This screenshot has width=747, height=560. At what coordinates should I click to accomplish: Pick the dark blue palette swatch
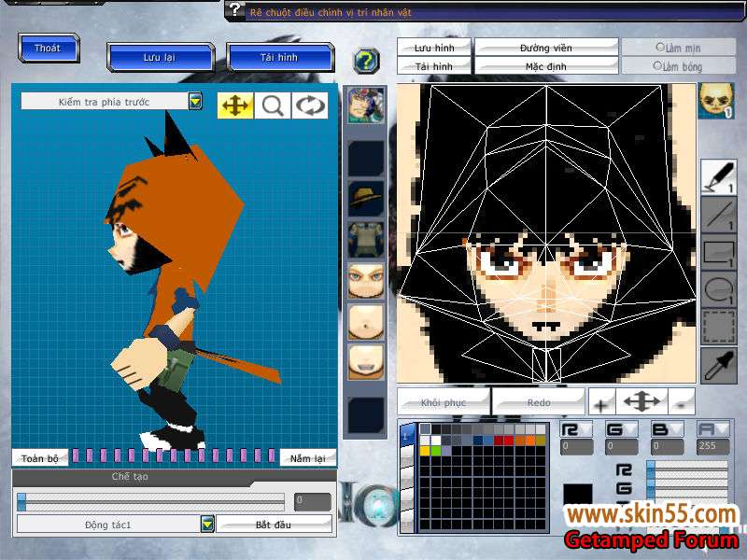(477, 440)
